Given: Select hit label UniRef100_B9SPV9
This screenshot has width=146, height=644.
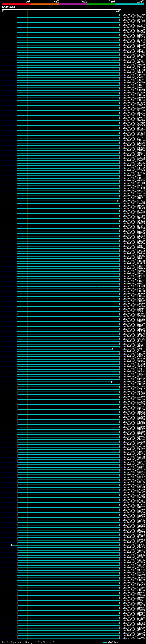Looking at the screenshot, I should pyautogui.click(x=134, y=15).
